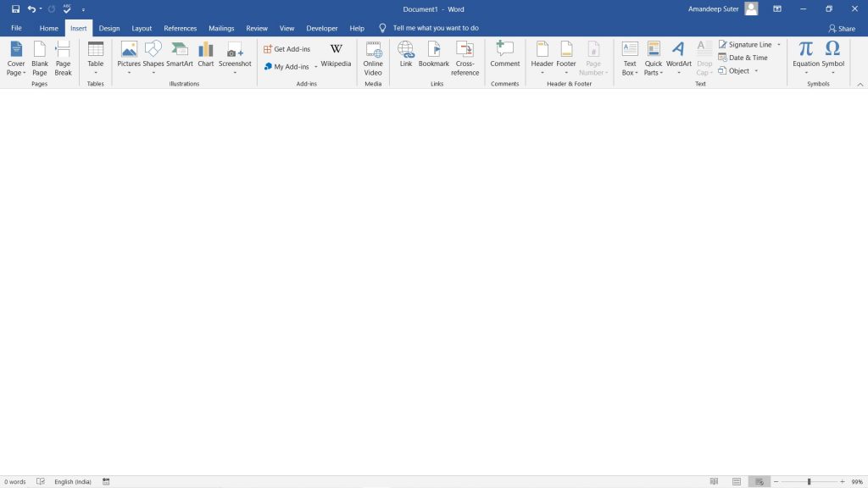Click the 99% zoom level

click(857, 482)
